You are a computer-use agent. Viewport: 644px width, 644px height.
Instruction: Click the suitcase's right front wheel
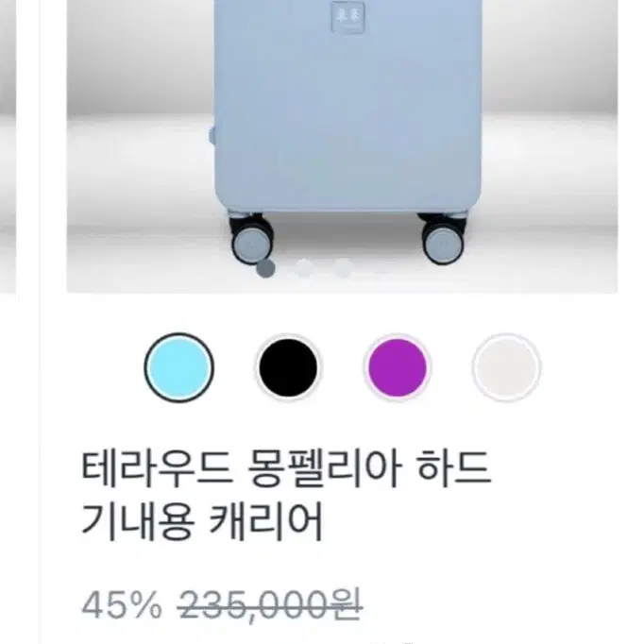444,239
